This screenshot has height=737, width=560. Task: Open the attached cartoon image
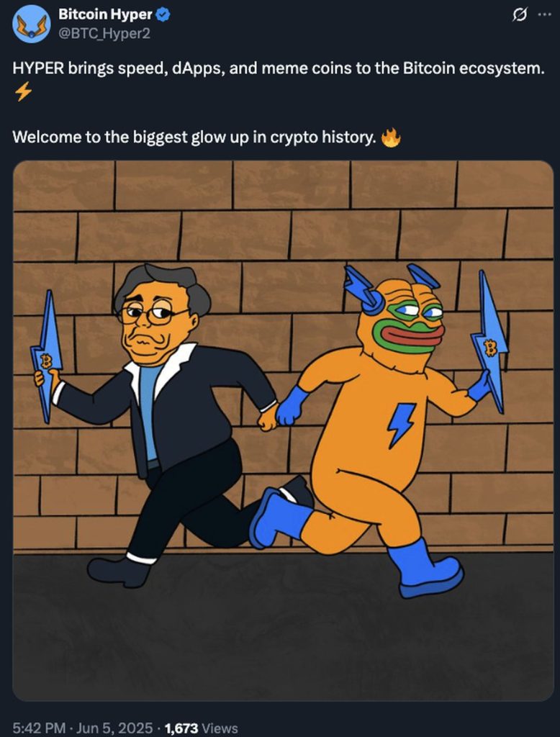pyautogui.click(x=283, y=431)
